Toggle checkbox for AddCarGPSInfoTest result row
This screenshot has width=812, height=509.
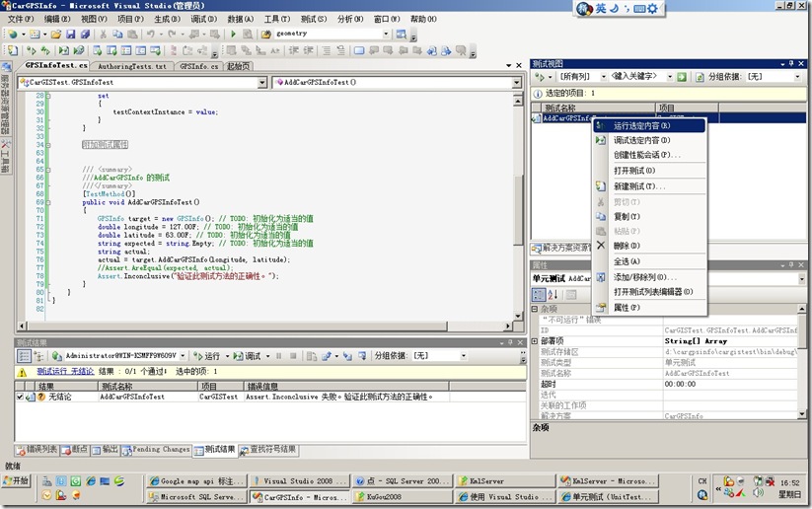[x=21, y=397]
